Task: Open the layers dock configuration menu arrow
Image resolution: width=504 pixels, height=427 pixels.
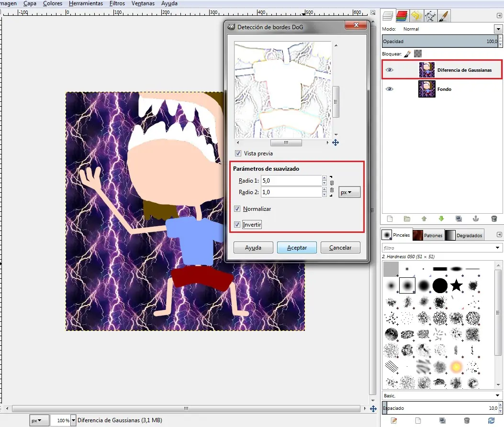Action: (499, 15)
